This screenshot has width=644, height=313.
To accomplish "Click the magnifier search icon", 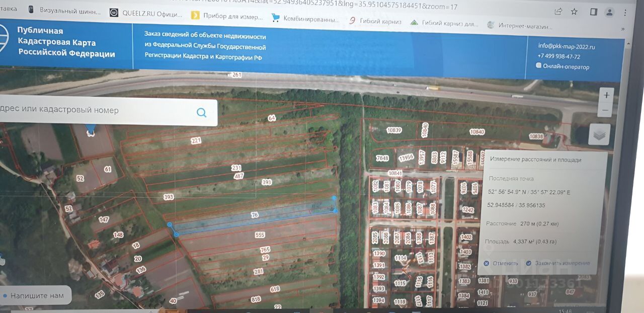I will (202, 112).
